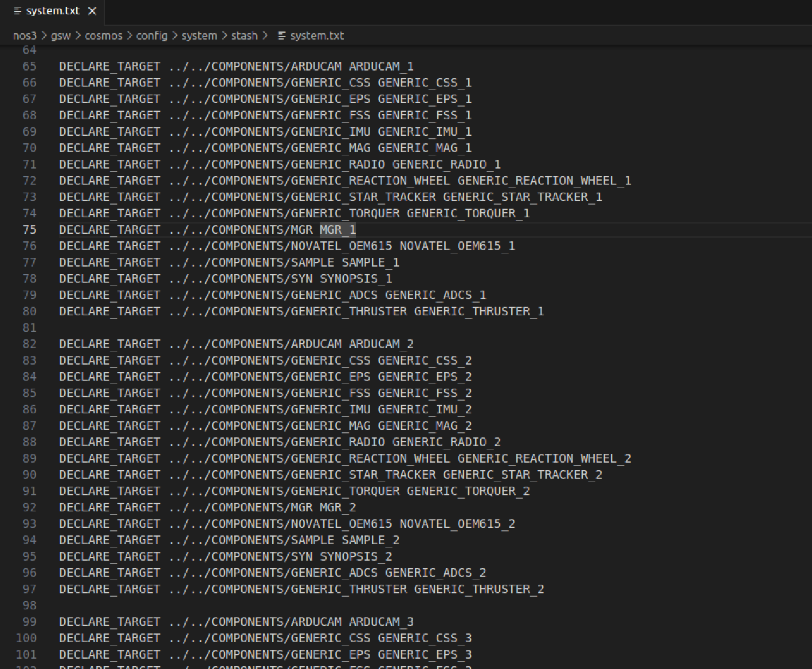
Task: Click line number 82 in gutter
Action: click(x=29, y=344)
